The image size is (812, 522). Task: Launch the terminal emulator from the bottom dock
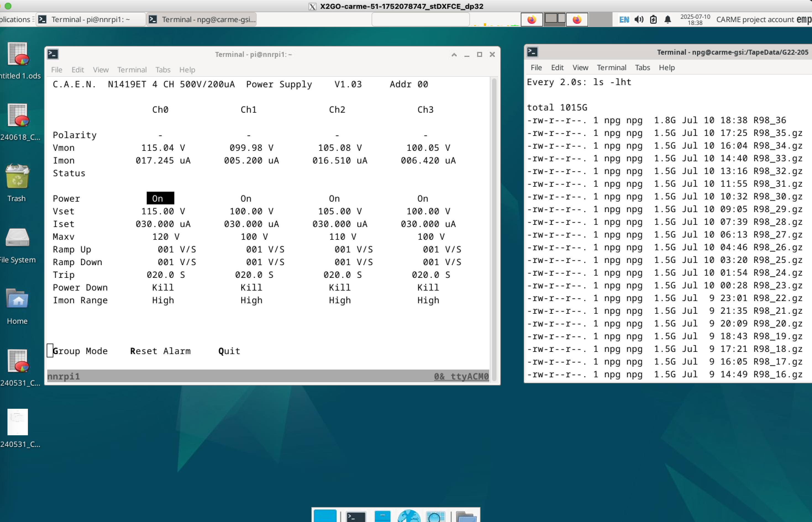click(x=355, y=516)
